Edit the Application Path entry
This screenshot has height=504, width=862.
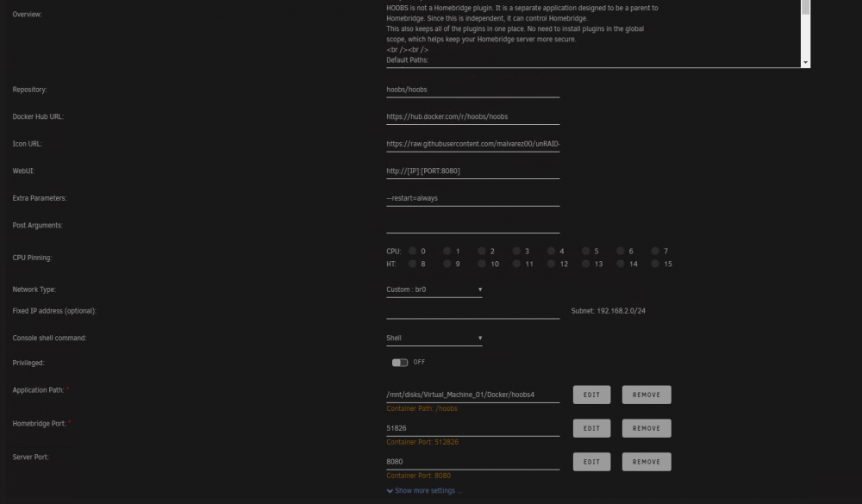[x=591, y=395]
